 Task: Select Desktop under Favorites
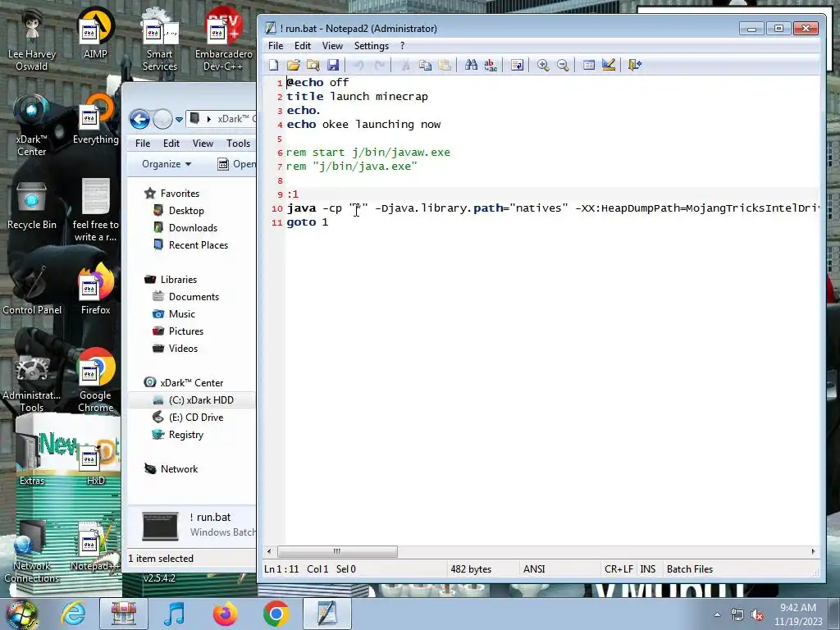[x=186, y=211]
